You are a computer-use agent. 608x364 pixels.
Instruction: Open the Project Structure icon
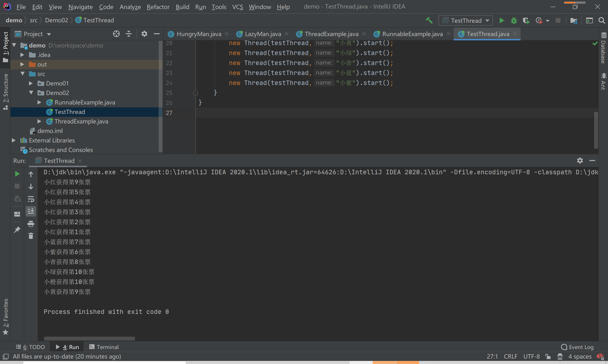[574, 20]
